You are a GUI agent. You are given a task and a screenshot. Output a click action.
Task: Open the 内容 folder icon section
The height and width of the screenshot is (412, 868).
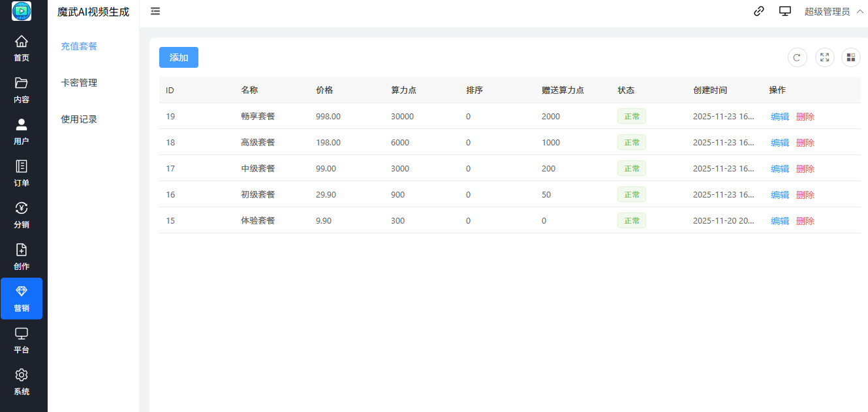pyautogui.click(x=22, y=83)
